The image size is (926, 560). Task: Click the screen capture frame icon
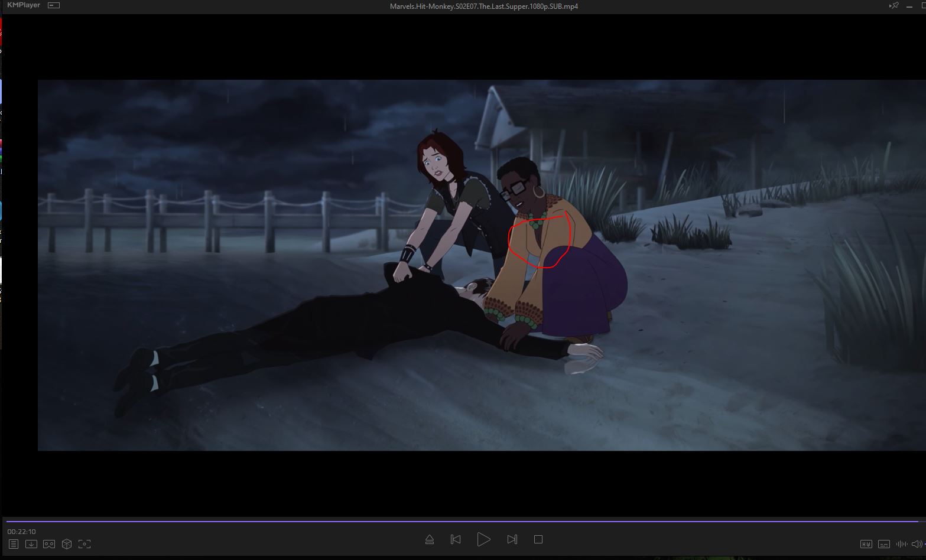point(85,544)
